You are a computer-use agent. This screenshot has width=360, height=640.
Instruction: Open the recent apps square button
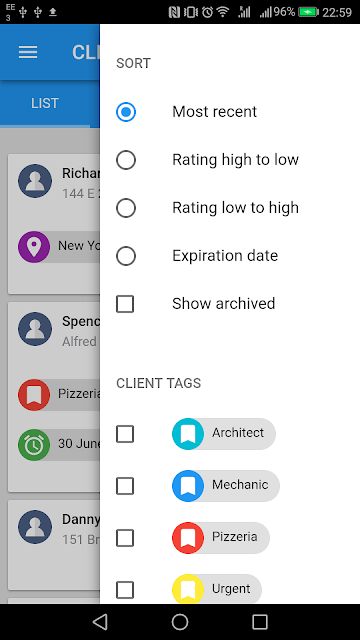coord(260,622)
